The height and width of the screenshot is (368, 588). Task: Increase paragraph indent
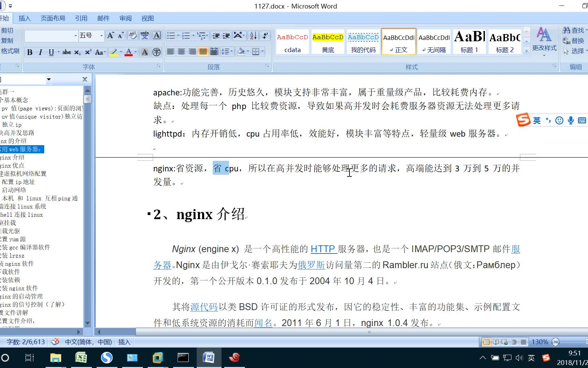(x=226, y=35)
